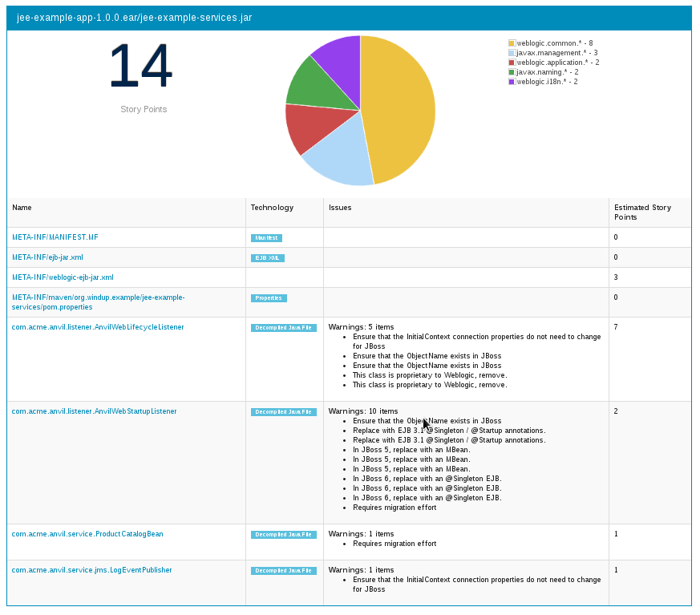This screenshot has width=700, height=615.
Task: Select the purple weblogic.i18n.* legend swatch
Action: pyautogui.click(x=512, y=82)
